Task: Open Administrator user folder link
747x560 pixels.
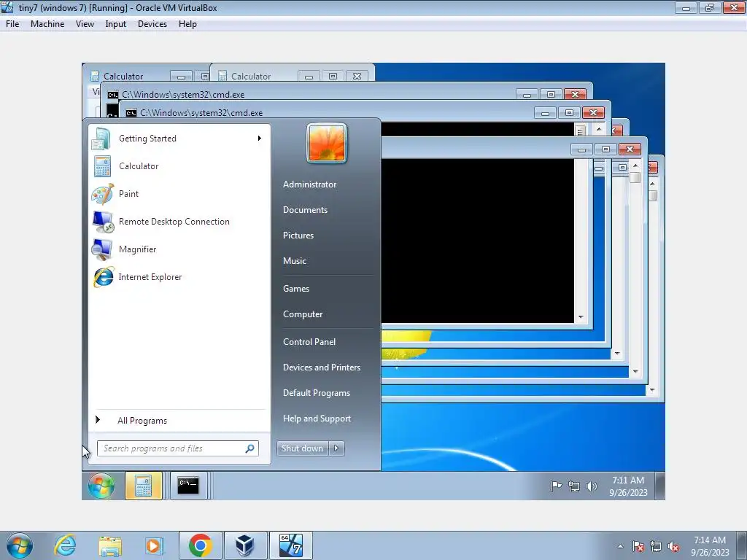Action: coord(309,184)
